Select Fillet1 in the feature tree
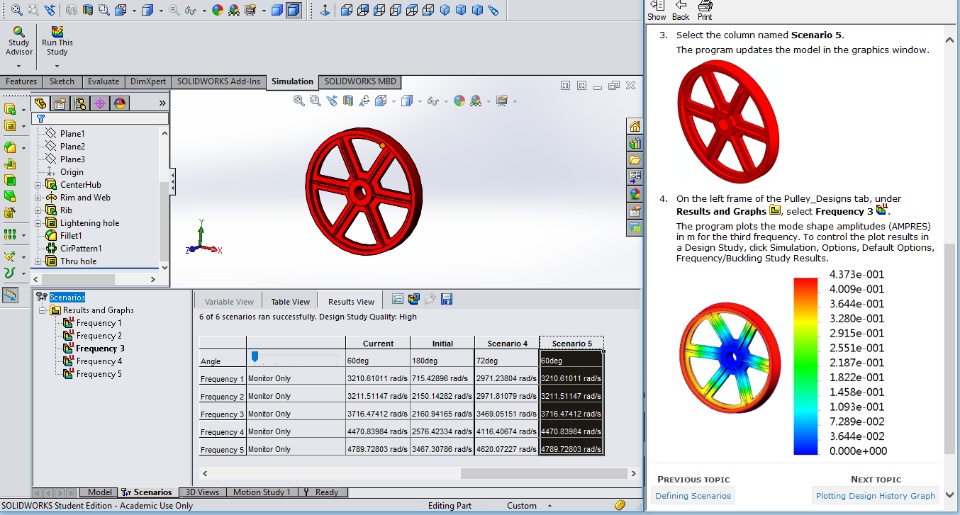This screenshot has width=960, height=515. (x=71, y=236)
